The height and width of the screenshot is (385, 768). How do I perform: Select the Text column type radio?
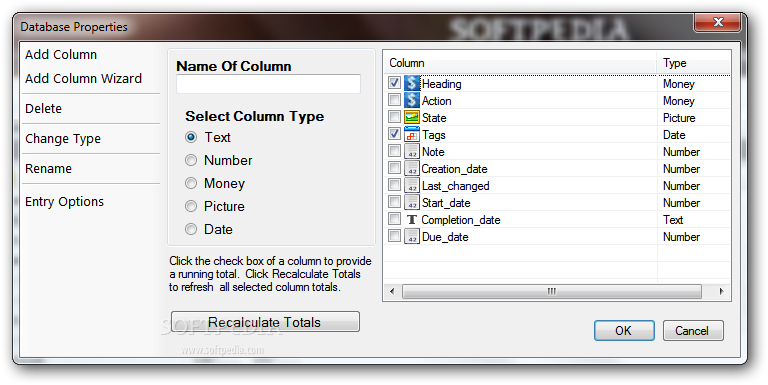click(191, 137)
